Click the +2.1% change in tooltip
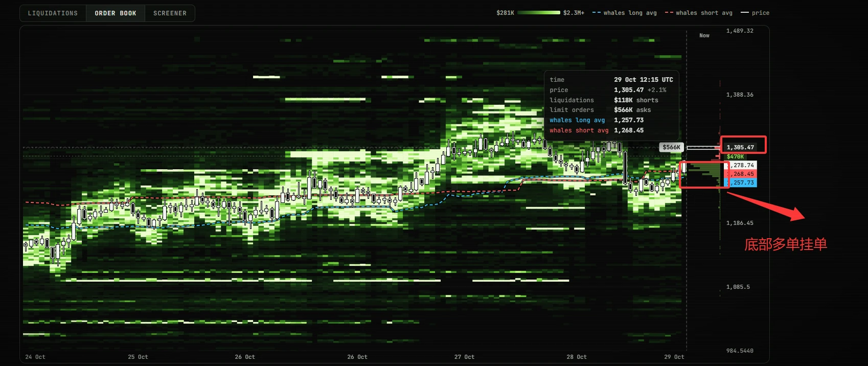The width and height of the screenshot is (868, 366). tap(657, 90)
